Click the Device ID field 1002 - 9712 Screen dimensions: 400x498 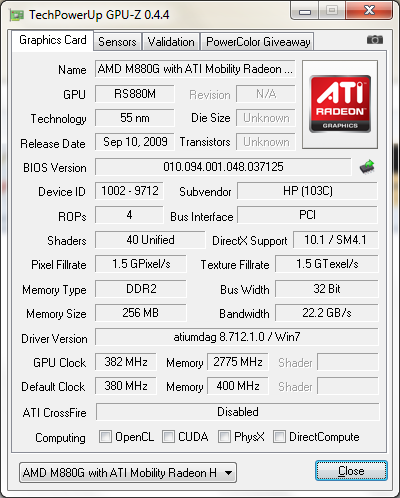click(x=129, y=191)
